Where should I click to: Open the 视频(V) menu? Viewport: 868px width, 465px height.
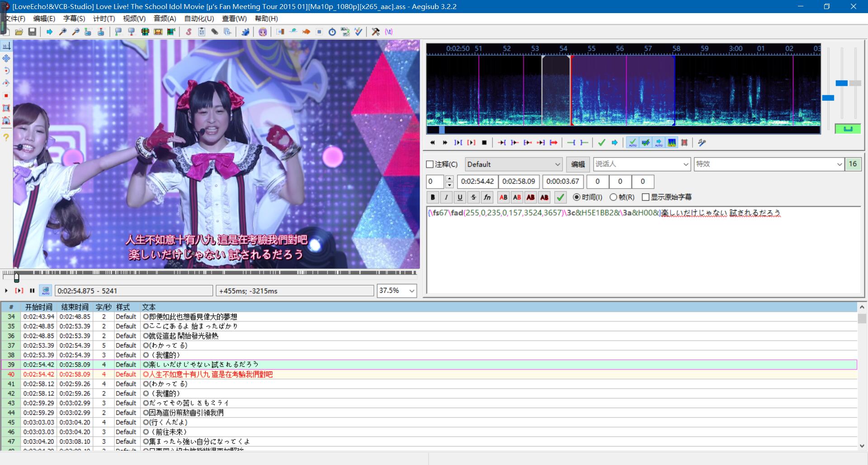point(134,19)
